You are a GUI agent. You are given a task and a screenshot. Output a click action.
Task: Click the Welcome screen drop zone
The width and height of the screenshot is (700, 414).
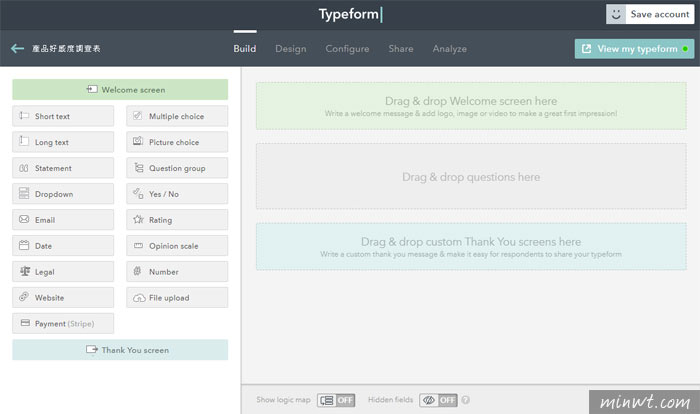tap(471, 106)
